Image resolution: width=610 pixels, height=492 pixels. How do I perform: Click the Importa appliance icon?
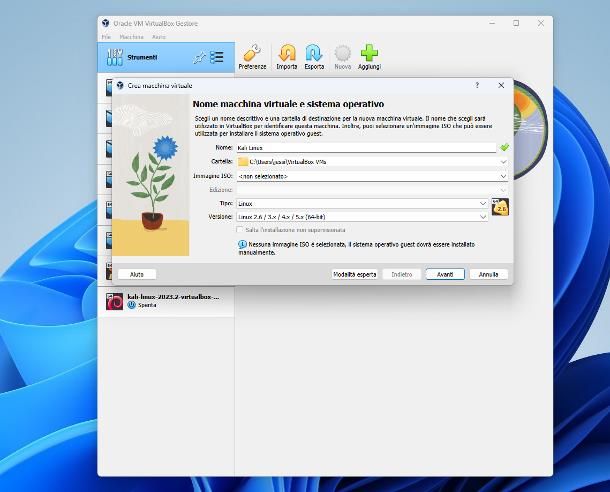(x=287, y=53)
